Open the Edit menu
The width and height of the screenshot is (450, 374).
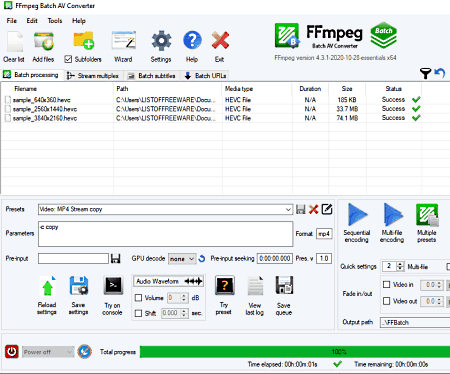click(x=32, y=21)
